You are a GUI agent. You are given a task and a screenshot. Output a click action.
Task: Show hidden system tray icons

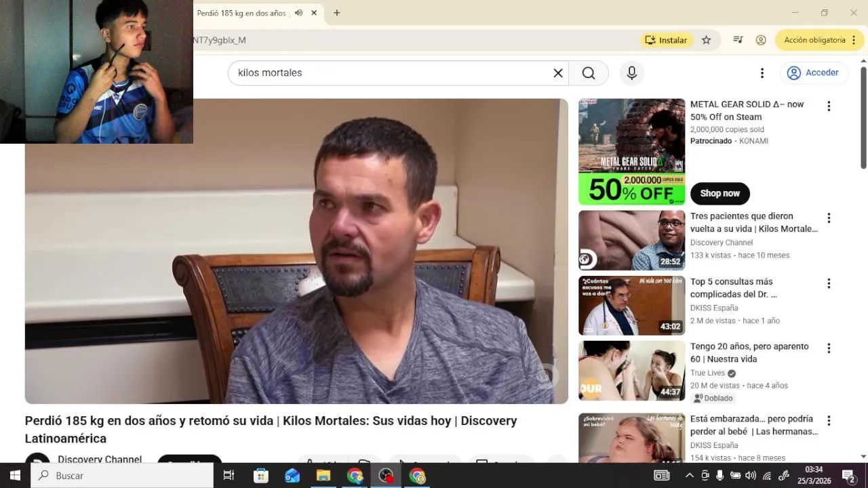(691, 476)
